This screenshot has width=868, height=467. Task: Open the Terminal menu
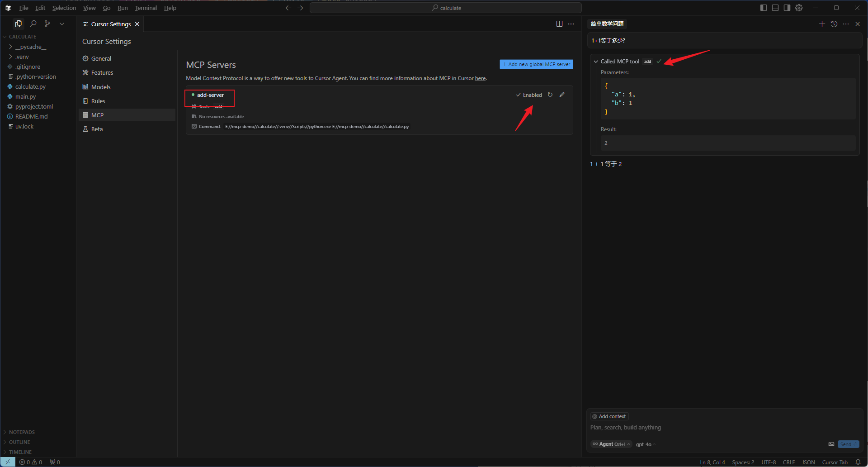pos(146,8)
